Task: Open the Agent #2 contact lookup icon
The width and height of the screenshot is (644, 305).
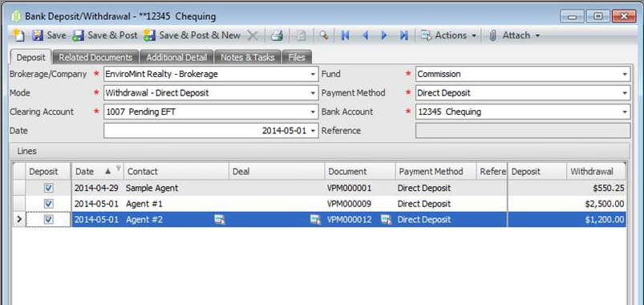Action: point(220,219)
